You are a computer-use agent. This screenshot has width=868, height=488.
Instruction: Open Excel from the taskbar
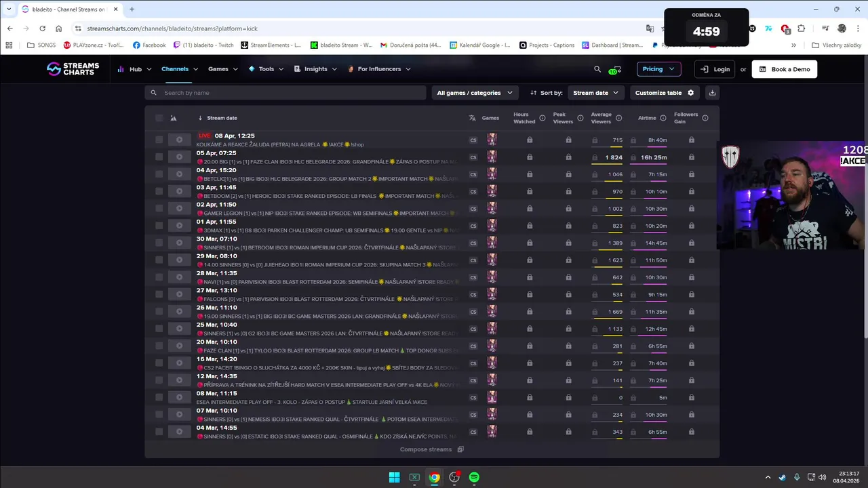[414, 477]
